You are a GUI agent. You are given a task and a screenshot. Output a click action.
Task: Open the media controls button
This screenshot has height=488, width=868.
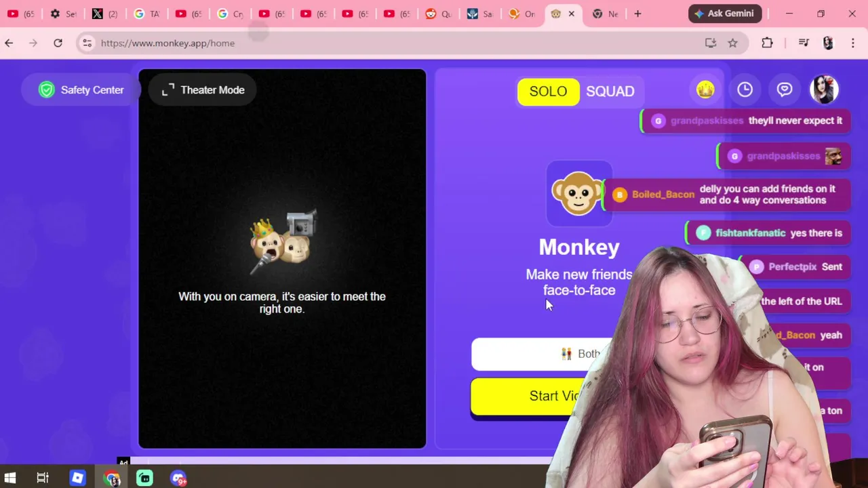pos(804,43)
